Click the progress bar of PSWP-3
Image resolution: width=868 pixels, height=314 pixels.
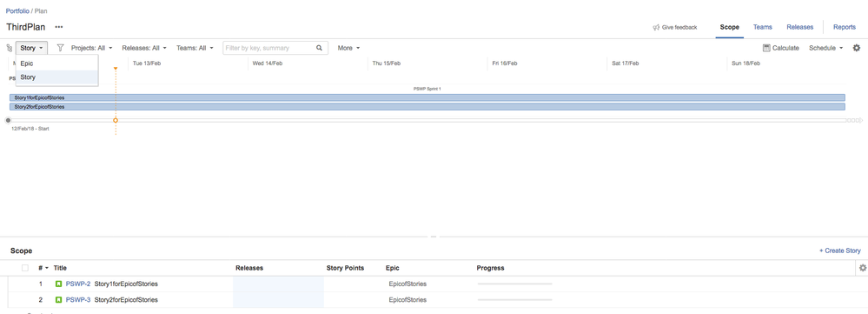[515, 299]
